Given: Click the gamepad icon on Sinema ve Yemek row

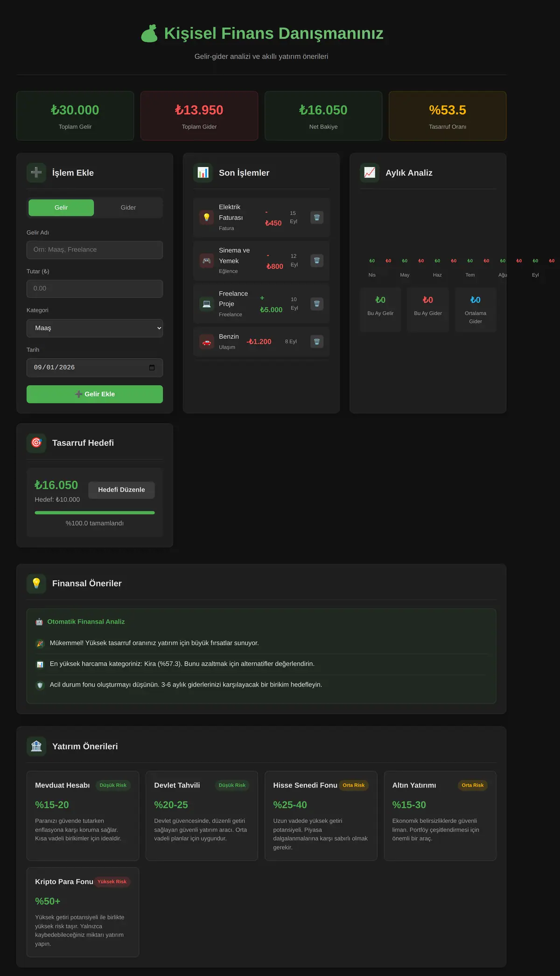Looking at the screenshot, I should [207, 260].
